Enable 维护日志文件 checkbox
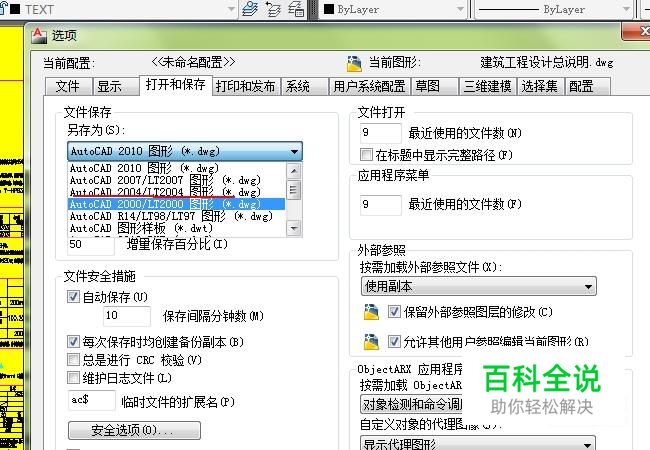 tap(73, 377)
